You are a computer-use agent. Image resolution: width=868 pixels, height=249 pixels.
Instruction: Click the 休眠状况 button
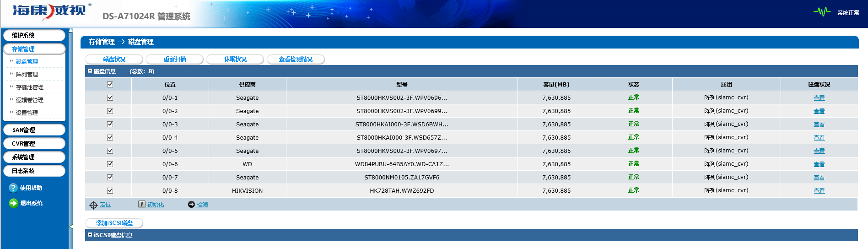click(x=235, y=59)
